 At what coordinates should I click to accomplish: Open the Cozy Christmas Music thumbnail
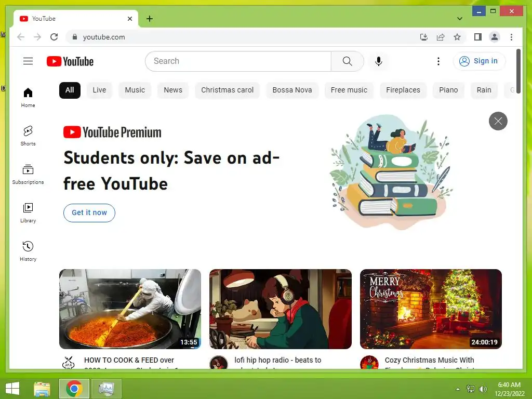click(x=431, y=309)
